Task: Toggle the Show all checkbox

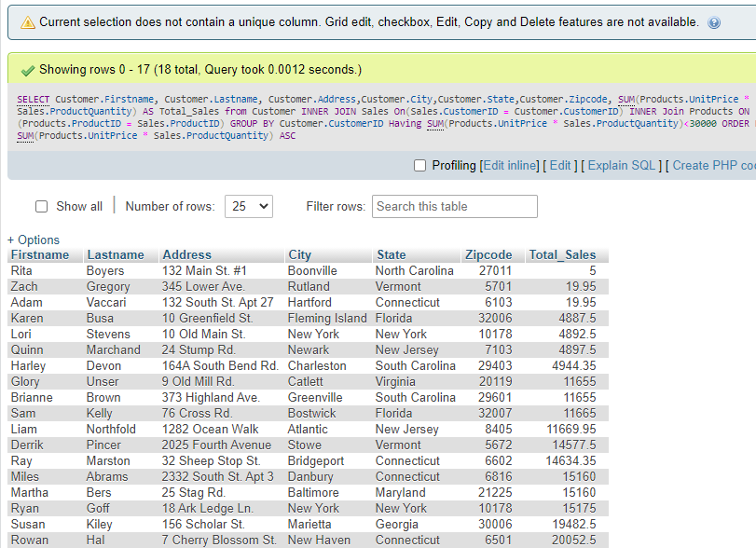Action: click(41, 206)
